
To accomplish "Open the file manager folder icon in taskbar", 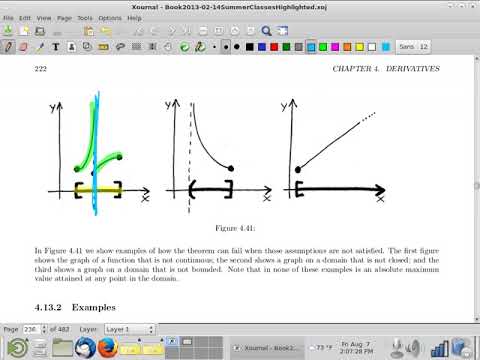I will (62, 348).
